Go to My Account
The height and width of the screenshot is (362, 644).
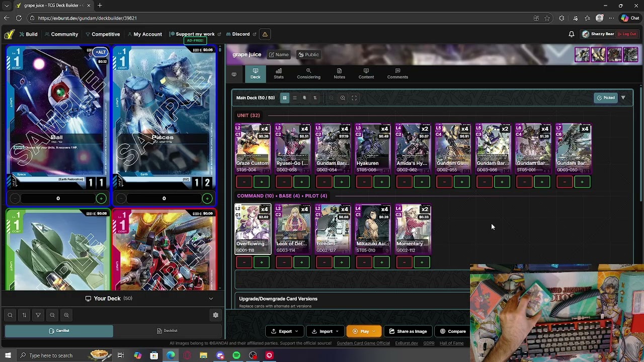click(x=145, y=34)
